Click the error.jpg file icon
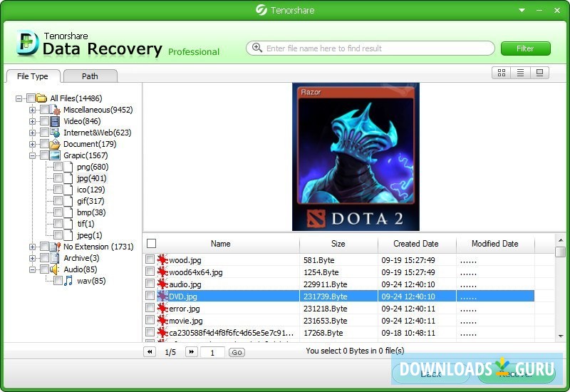Viewport: 570px width, 392px height. coord(162,309)
